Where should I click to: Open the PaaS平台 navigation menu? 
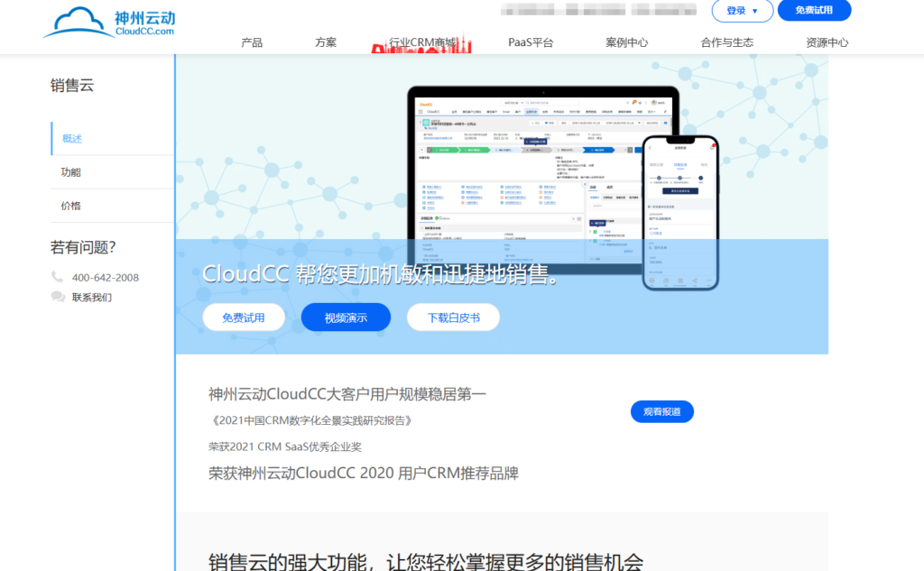(531, 42)
